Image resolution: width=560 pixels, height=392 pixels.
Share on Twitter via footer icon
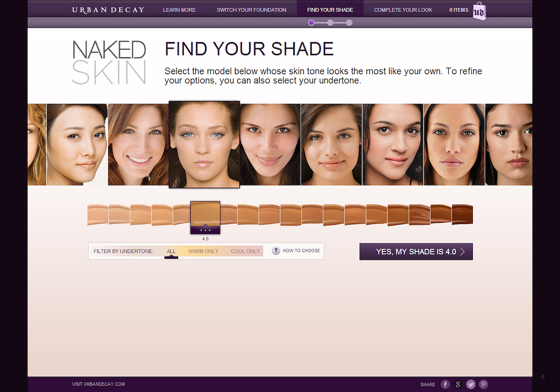coord(471,384)
